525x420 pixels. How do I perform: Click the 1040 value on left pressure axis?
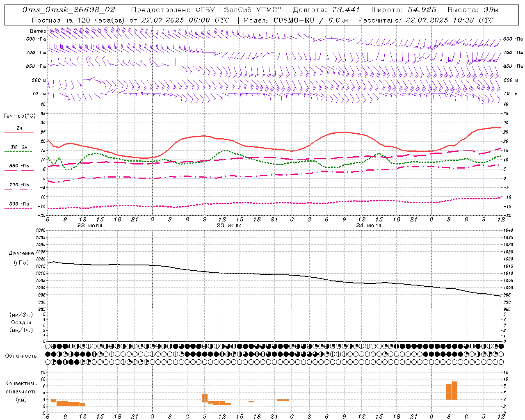coord(41,230)
